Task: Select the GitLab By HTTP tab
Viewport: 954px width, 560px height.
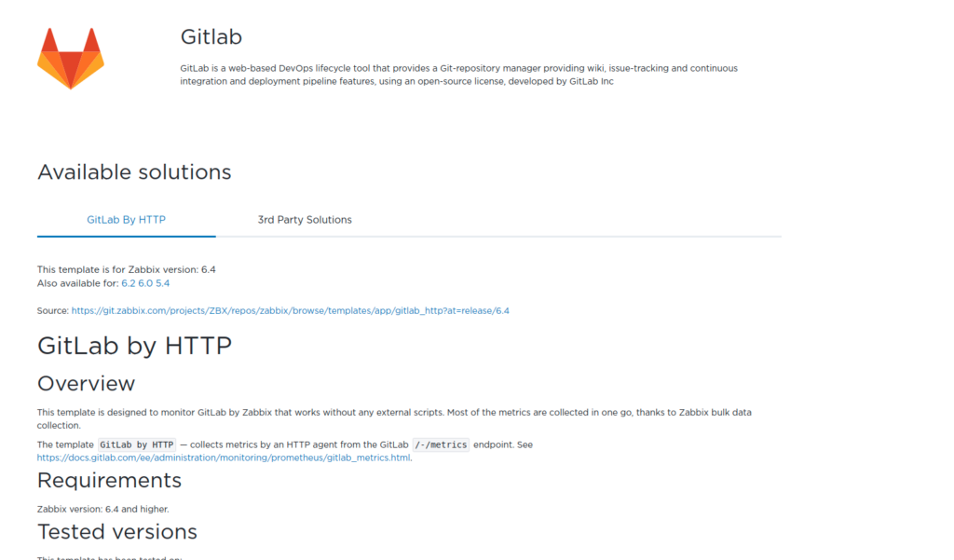Action: coord(126,219)
